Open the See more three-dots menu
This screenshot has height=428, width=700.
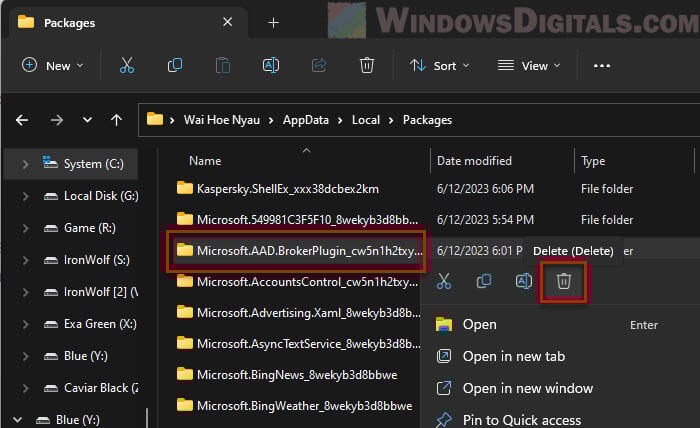[601, 66]
